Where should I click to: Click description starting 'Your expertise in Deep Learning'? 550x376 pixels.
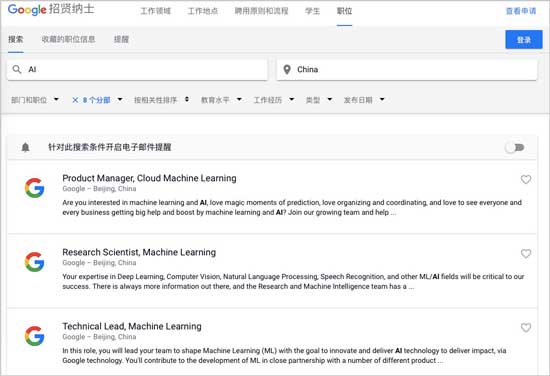click(x=293, y=281)
